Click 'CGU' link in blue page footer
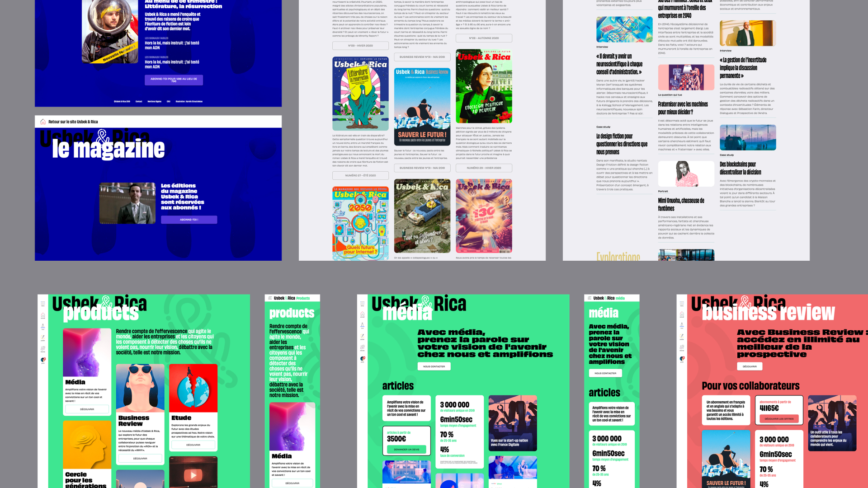The image size is (868, 488). (x=169, y=101)
